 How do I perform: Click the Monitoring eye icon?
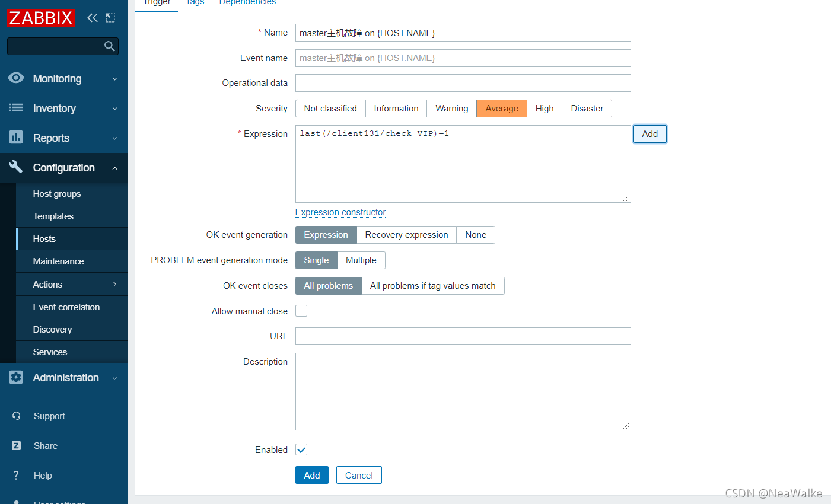(x=16, y=78)
